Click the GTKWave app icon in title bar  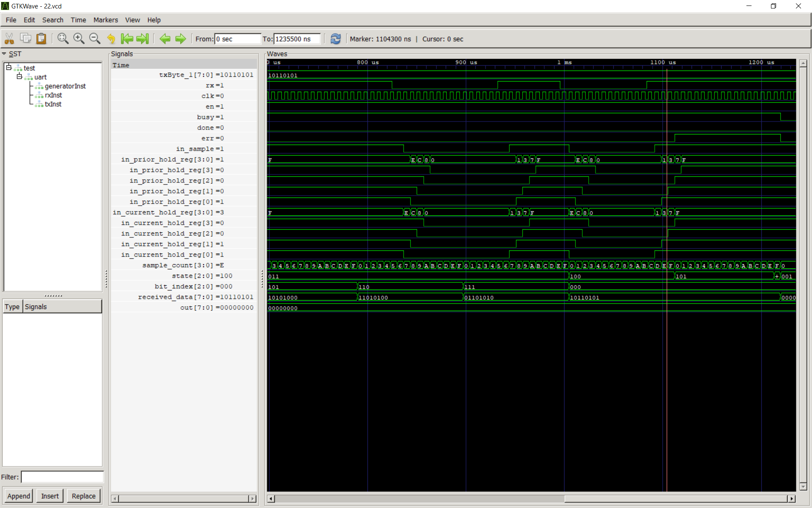[5, 6]
